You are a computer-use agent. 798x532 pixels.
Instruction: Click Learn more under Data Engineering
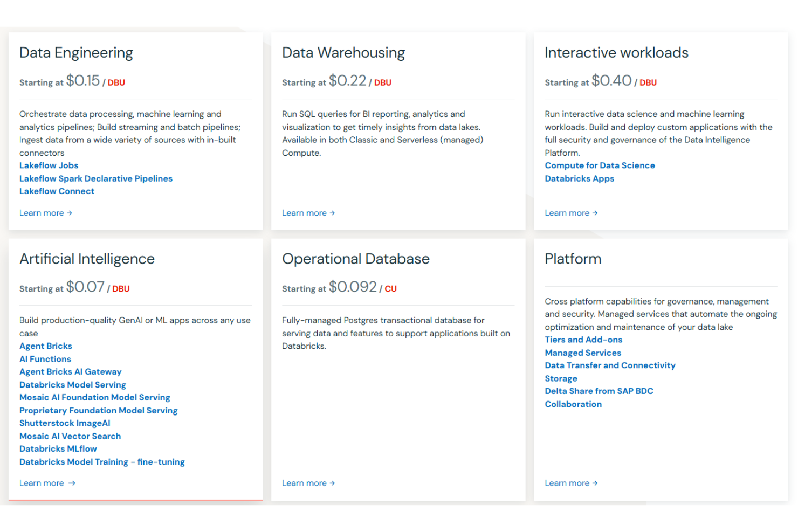click(x=46, y=213)
